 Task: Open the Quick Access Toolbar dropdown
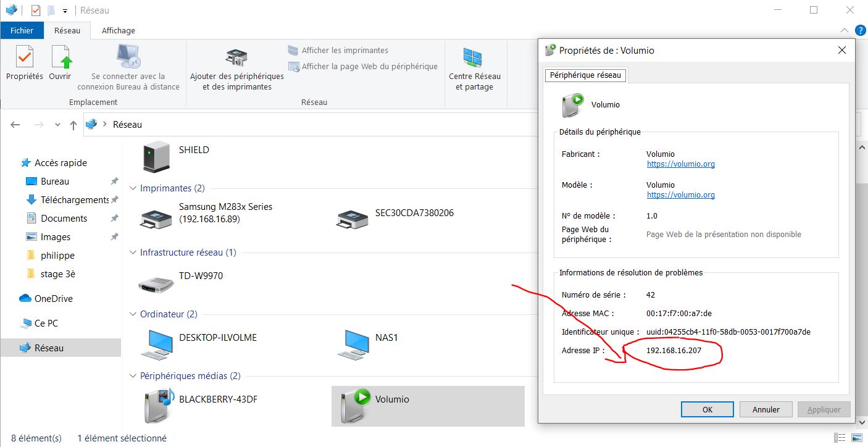click(x=65, y=11)
